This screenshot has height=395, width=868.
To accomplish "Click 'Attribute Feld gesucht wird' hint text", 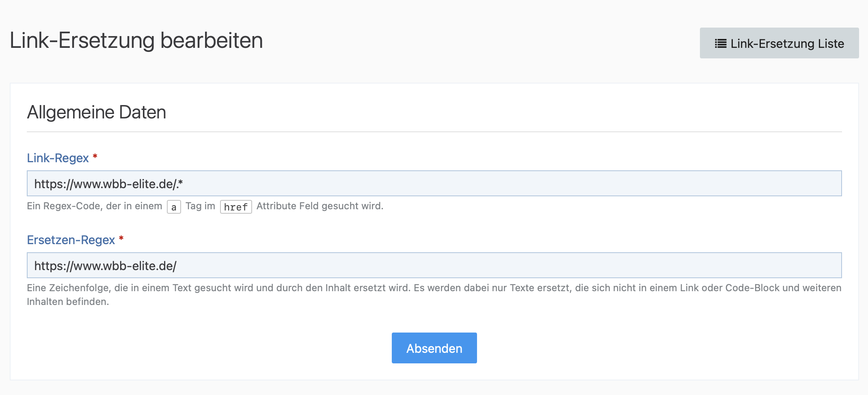I will pos(320,206).
